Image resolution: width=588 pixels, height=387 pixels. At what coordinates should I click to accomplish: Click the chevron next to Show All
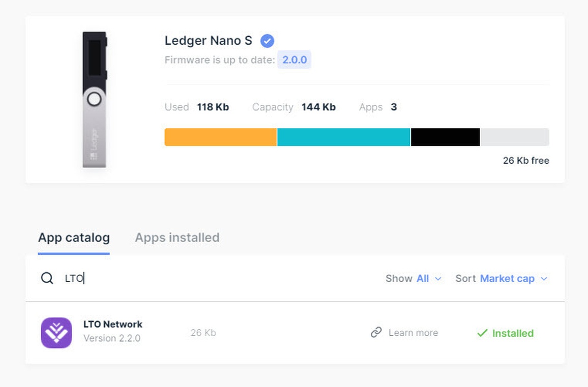coord(438,279)
